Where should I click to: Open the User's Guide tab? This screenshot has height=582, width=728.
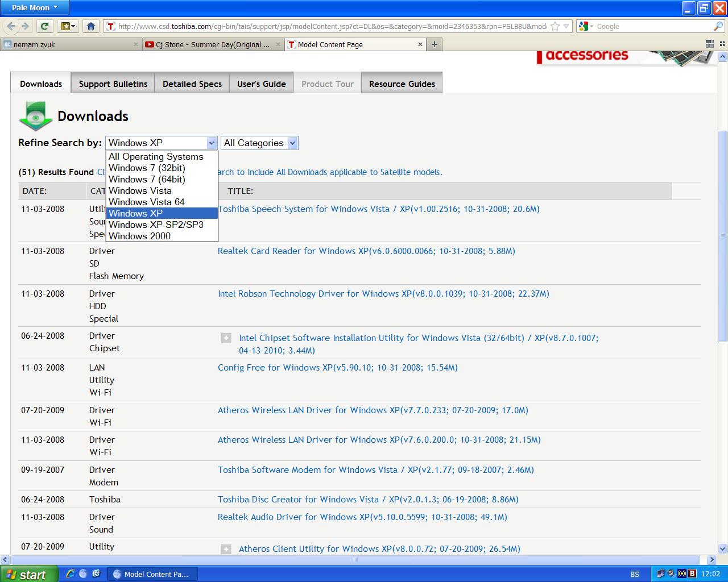(x=262, y=84)
